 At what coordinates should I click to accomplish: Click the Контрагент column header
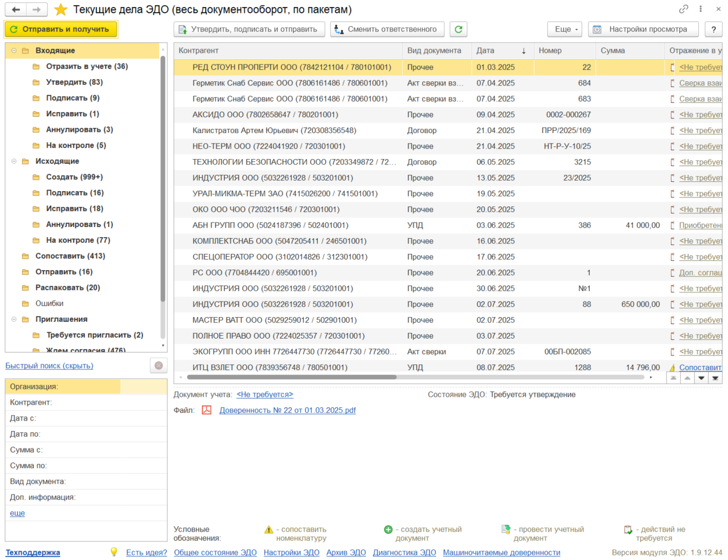pyautogui.click(x=288, y=51)
